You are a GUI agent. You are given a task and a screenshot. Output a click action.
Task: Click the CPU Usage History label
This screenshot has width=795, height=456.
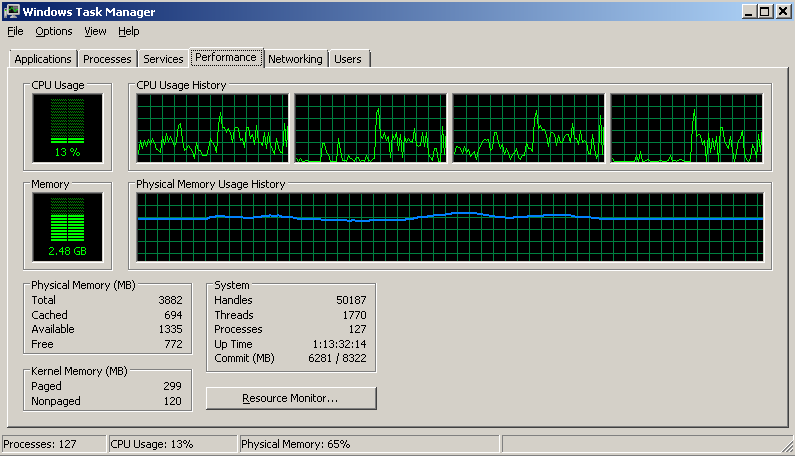tap(181, 85)
